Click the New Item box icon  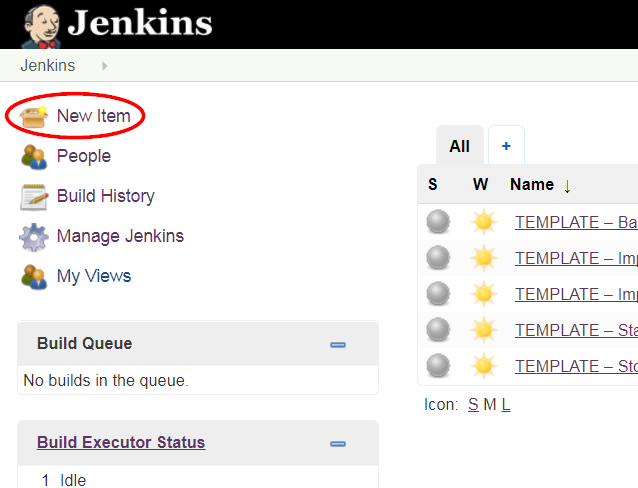pyautogui.click(x=33, y=117)
